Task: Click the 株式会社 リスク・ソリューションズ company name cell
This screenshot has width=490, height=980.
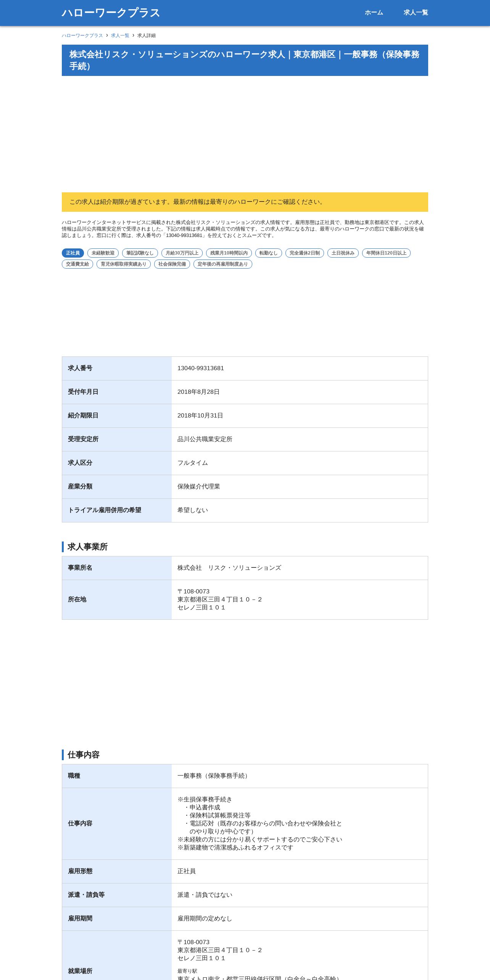Action: (x=300, y=568)
